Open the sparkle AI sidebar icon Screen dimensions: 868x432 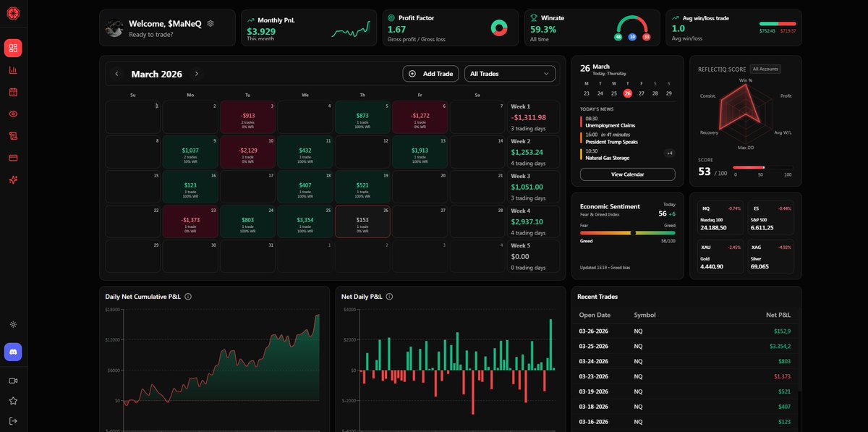(x=13, y=180)
